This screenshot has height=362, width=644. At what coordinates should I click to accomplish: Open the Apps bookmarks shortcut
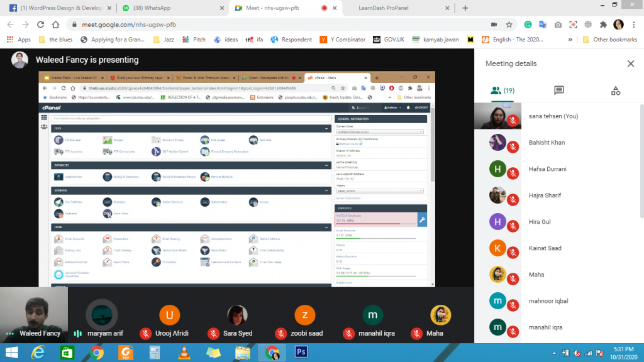(x=18, y=40)
